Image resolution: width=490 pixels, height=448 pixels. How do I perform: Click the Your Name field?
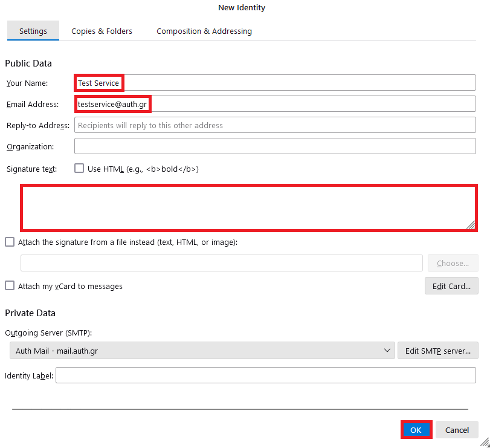click(x=275, y=83)
